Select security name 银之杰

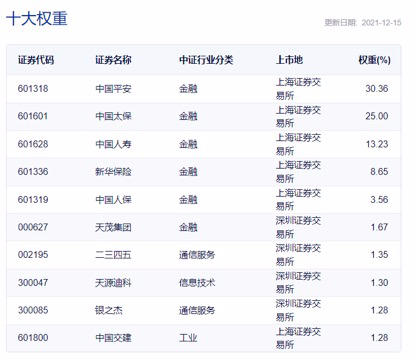[109, 310]
